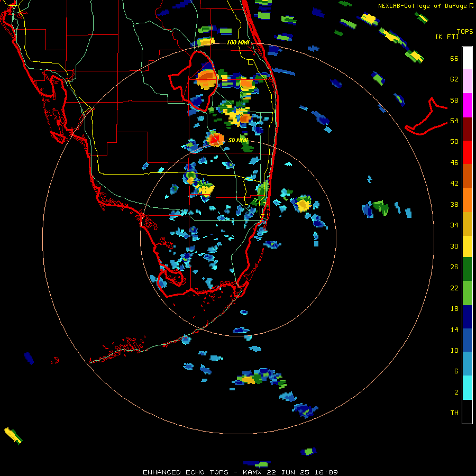This screenshot has width=476, height=476.
Task: Select the navy blue legend swatch
Action: (467, 317)
